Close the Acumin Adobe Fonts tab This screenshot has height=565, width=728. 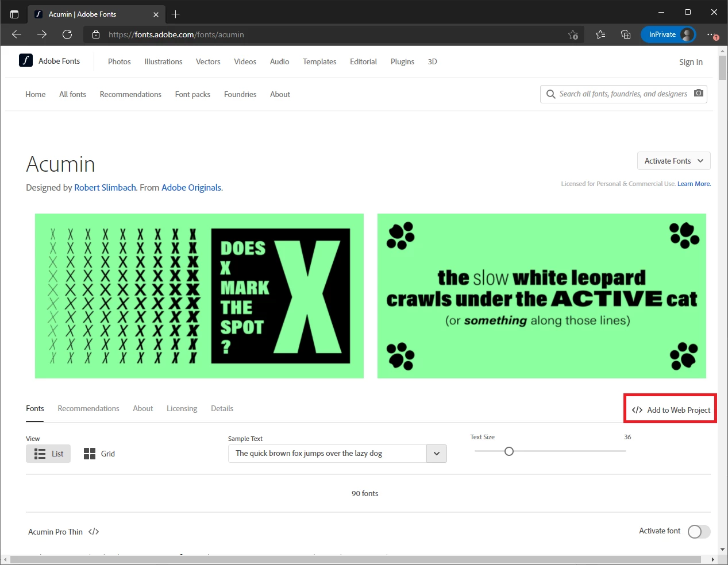[x=156, y=14]
